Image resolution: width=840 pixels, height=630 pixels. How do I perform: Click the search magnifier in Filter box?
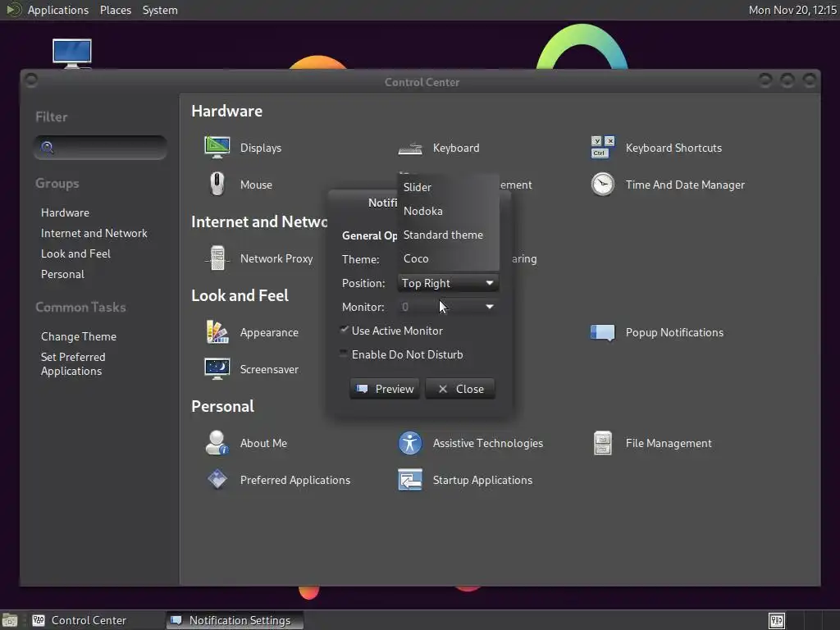(x=47, y=148)
